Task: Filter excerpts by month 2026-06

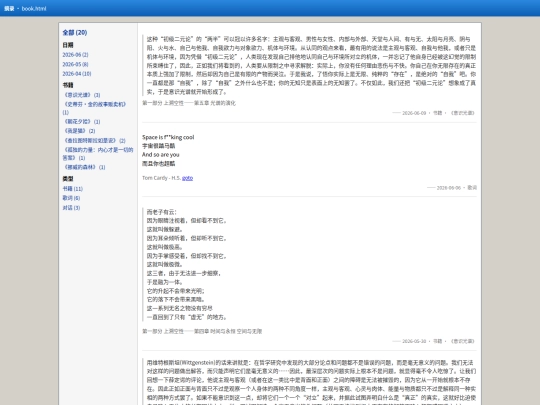Action: (x=75, y=55)
